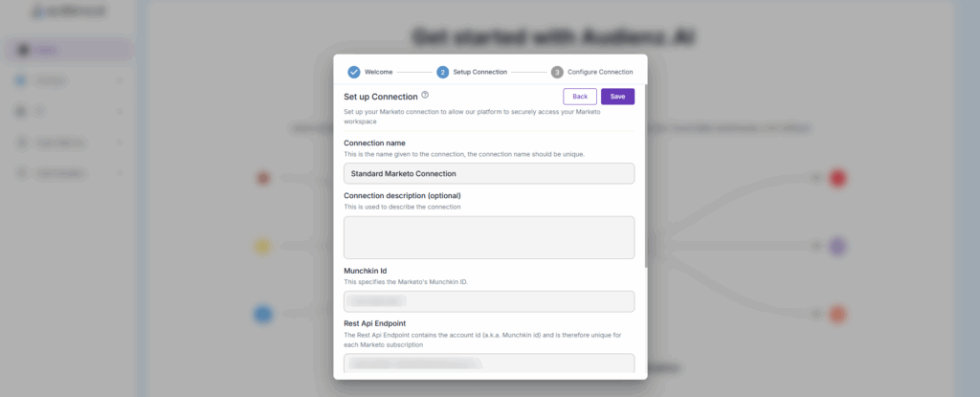Click the red circle right of the dialog
The height and width of the screenshot is (397, 980).
[x=838, y=178]
